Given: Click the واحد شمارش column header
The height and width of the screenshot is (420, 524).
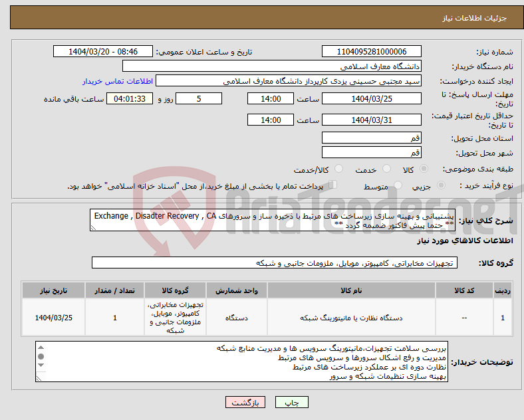Looking at the screenshot, I should [237, 290].
